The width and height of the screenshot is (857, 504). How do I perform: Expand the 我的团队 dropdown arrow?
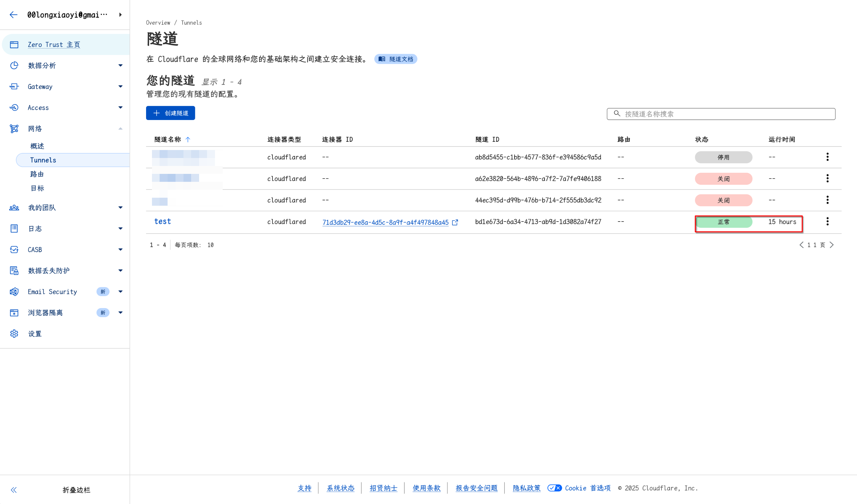[120, 207]
